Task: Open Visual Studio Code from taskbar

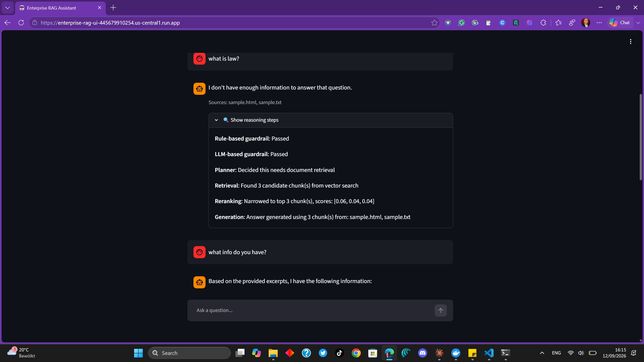Action: click(489, 353)
